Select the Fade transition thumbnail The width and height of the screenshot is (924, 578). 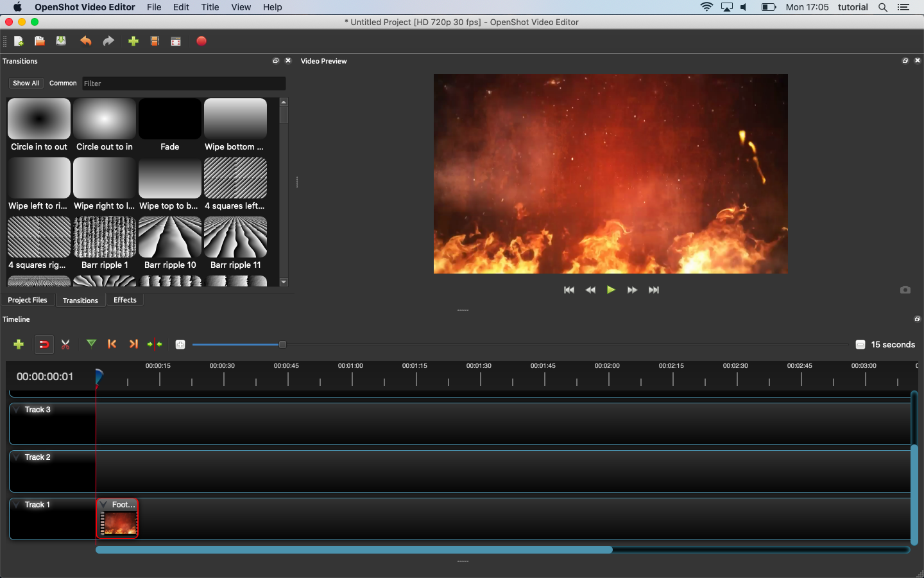click(170, 119)
